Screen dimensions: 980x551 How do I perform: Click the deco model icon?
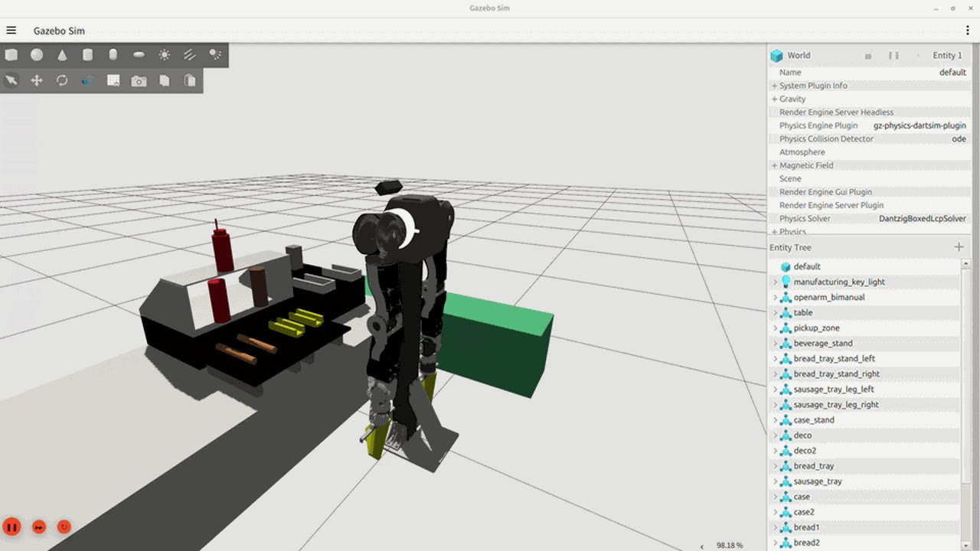(x=786, y=435)
